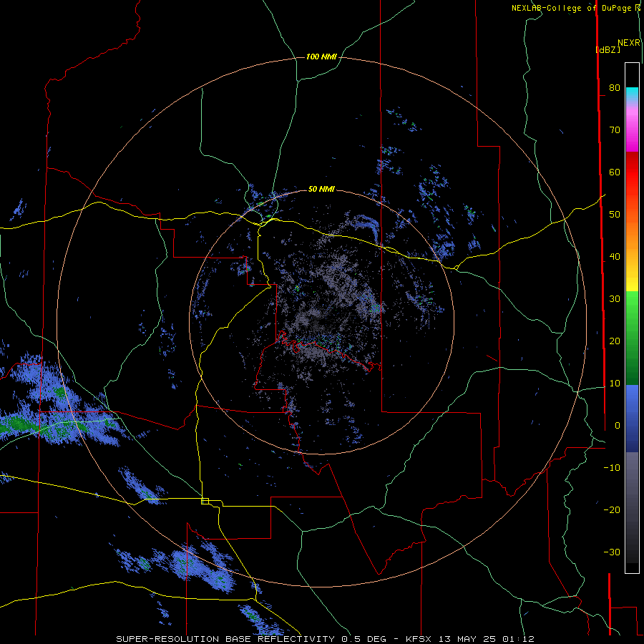Click the small square highway junction marker

click(x=205, y=501)
